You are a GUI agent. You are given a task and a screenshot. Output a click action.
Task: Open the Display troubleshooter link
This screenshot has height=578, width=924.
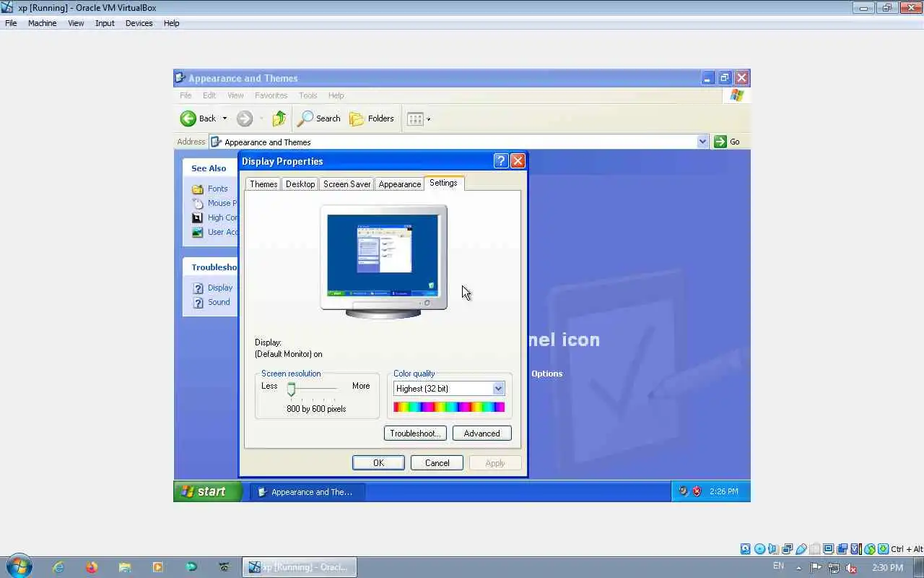pos(220,288)
